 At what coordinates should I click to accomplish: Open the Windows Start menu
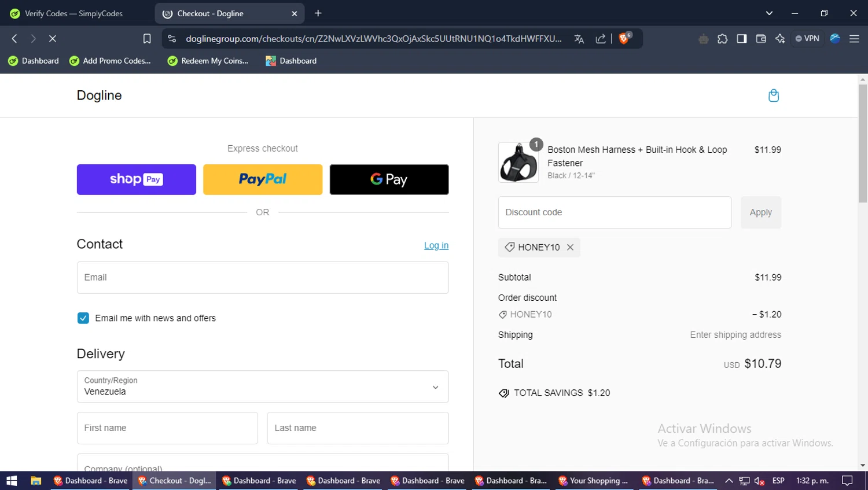pos(12,481)
